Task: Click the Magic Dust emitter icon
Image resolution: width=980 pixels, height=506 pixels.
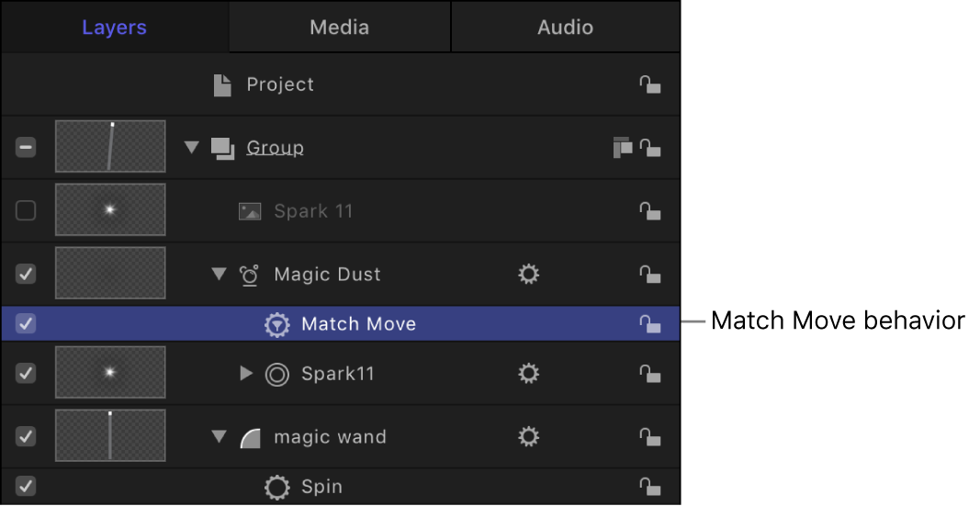Action: 250,275
